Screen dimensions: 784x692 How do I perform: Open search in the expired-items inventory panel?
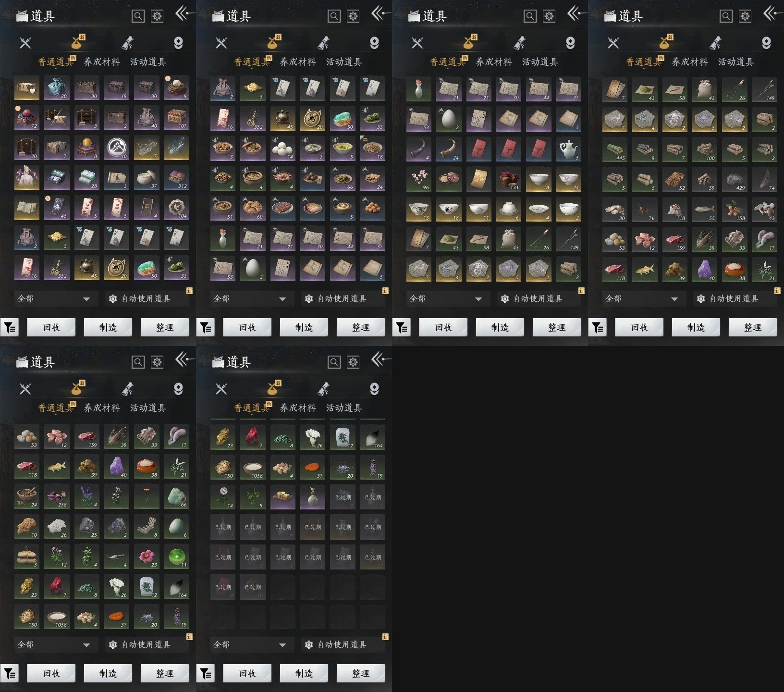click(334, 362)
